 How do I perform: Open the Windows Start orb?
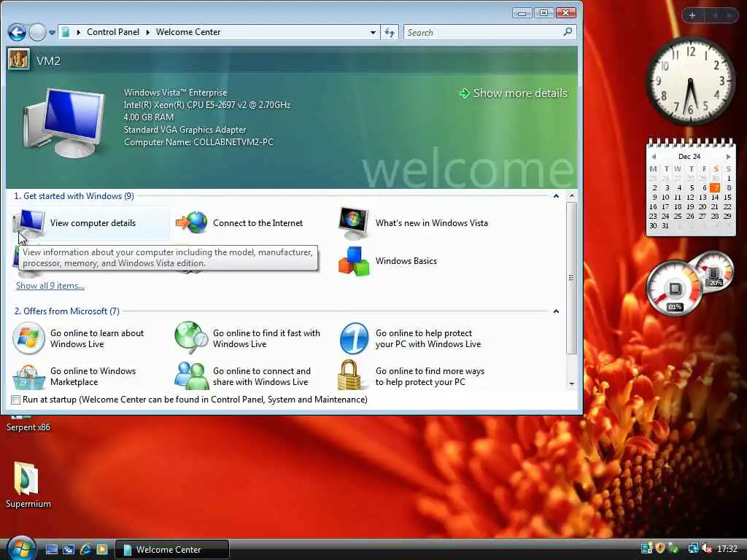[x=21, y=548]
